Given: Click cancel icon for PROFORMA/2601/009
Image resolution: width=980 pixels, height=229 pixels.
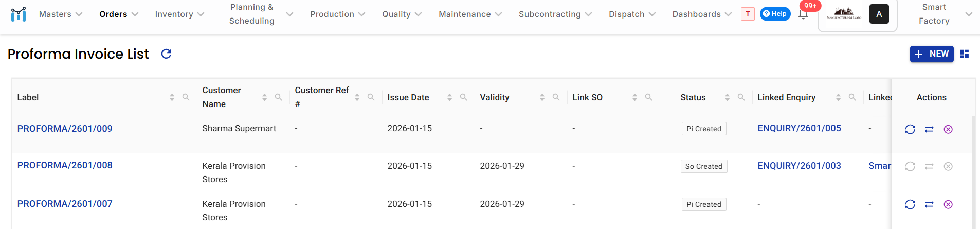Looking at the screenshot, I should click(x=948, y=129).
